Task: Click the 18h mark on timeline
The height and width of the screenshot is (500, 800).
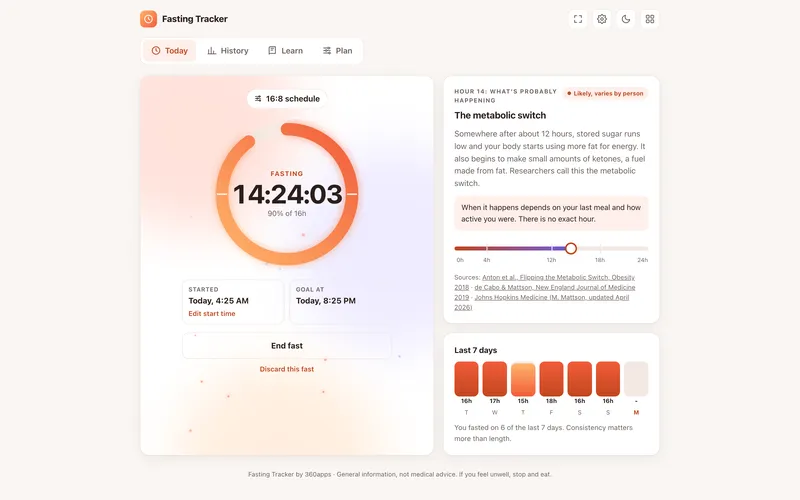Action: [x=600, y=260]
